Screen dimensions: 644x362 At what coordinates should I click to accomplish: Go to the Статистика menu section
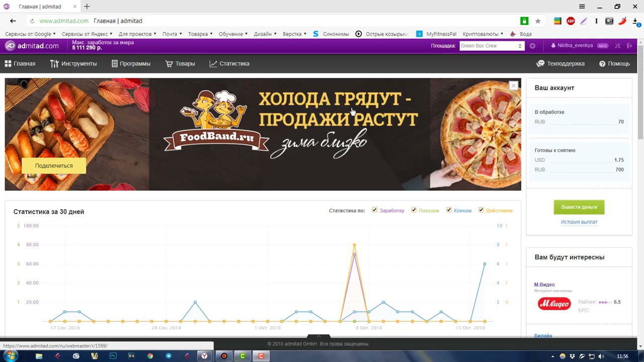point(229,64)
